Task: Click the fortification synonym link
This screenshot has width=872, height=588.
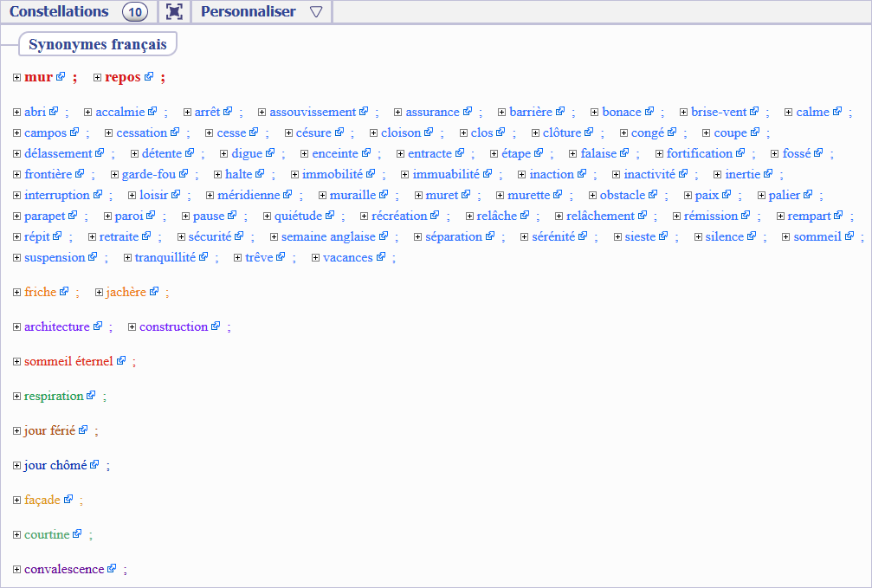Action: (700, 153)
